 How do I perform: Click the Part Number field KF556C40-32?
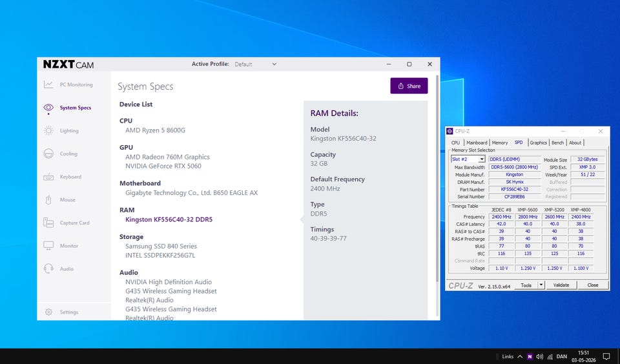coord(515,189)
